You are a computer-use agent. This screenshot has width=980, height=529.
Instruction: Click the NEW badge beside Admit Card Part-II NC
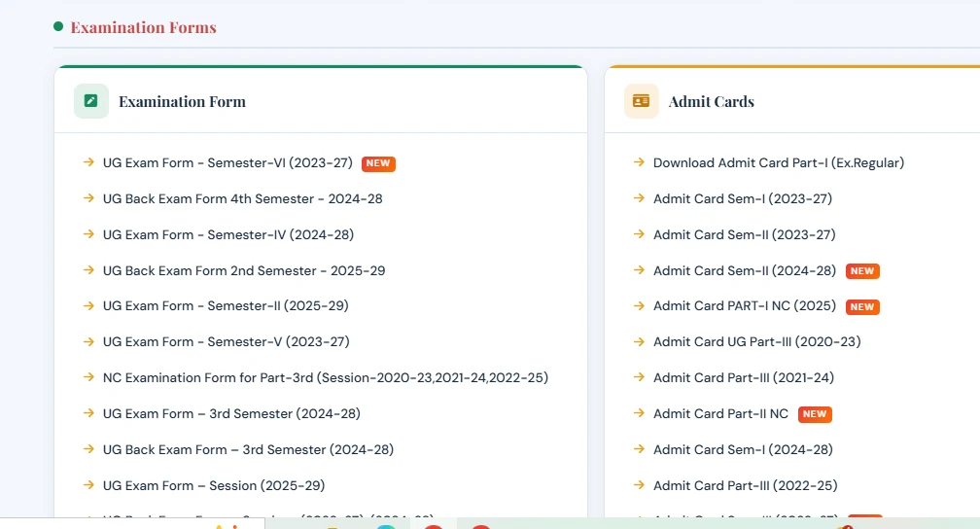click(x=815, y=414)
